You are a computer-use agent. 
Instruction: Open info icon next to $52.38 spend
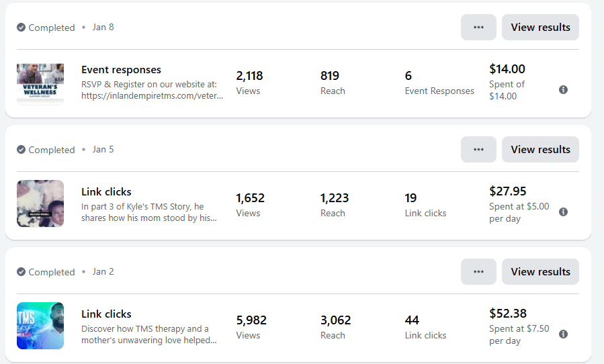point(563,334)
